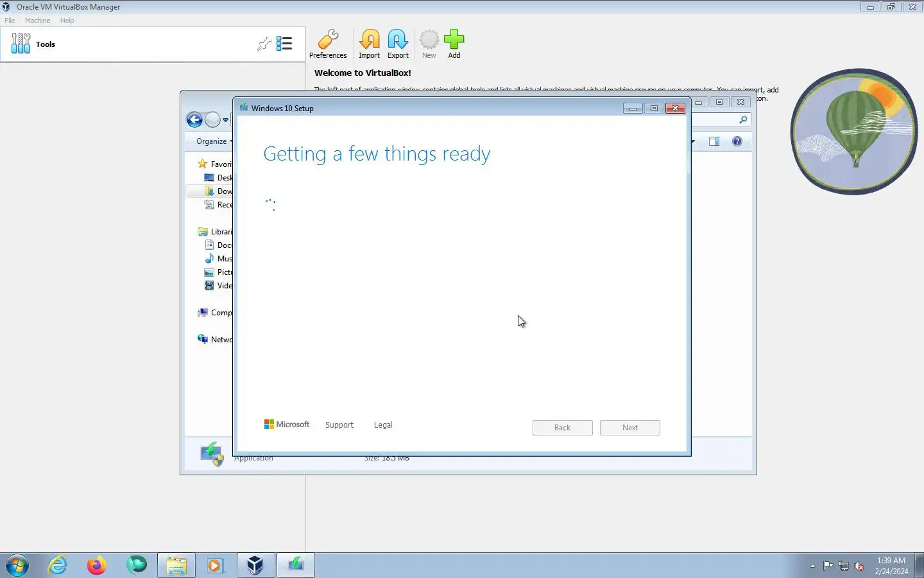Click the New virtual machine icon
This screenshot has width=924, height=578.
[429, 44]
